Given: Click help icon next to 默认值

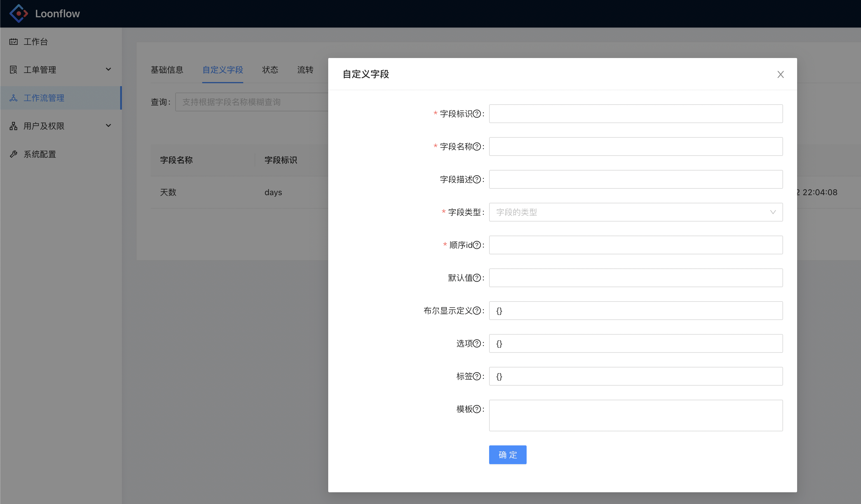Looking at the screenshot, I should pyautogui.click(x=477, y=278).
